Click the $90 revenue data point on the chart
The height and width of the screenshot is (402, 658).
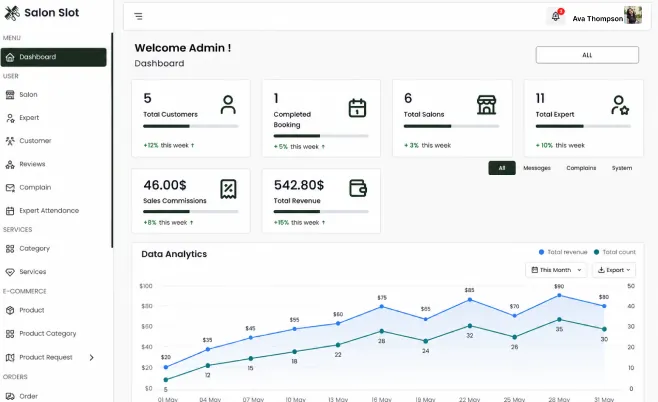coord(559,295)
